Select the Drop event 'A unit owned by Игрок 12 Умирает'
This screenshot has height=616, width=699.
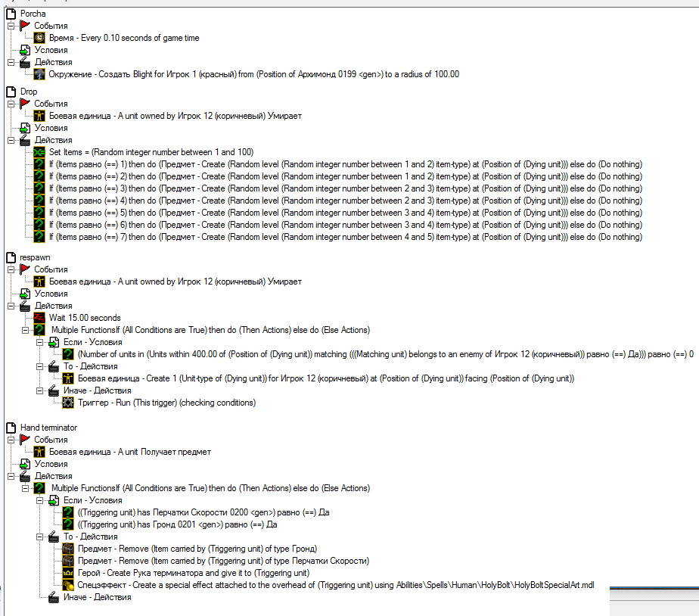click(176, 116)
